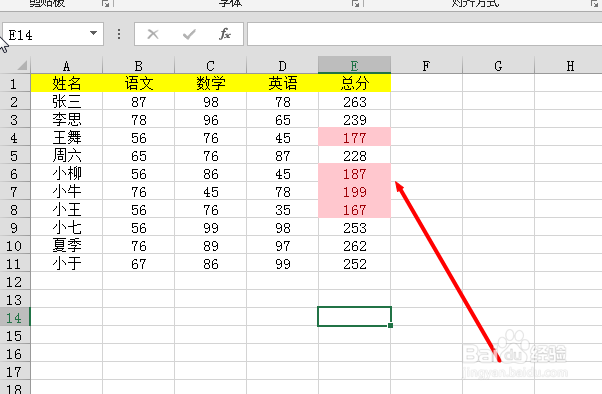
Task: Click 小王's 英语 score 35
Action: pyautogui.click(x=282, y=210)
